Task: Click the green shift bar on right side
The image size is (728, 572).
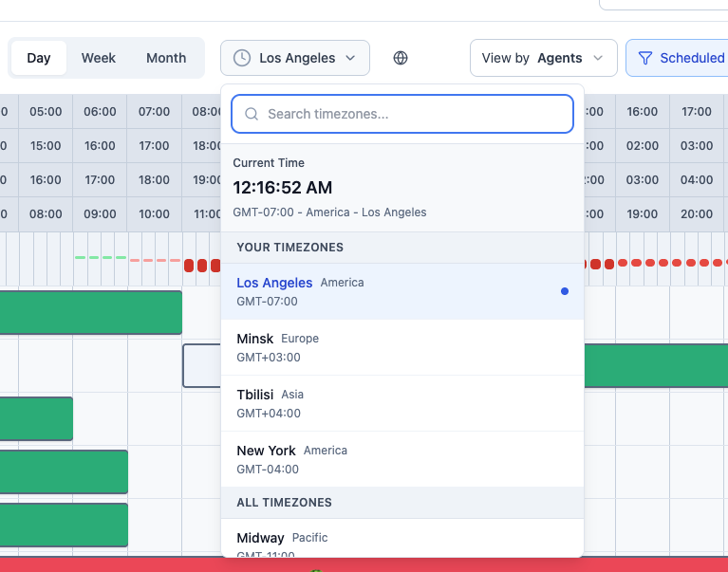Action: point(656,365)
